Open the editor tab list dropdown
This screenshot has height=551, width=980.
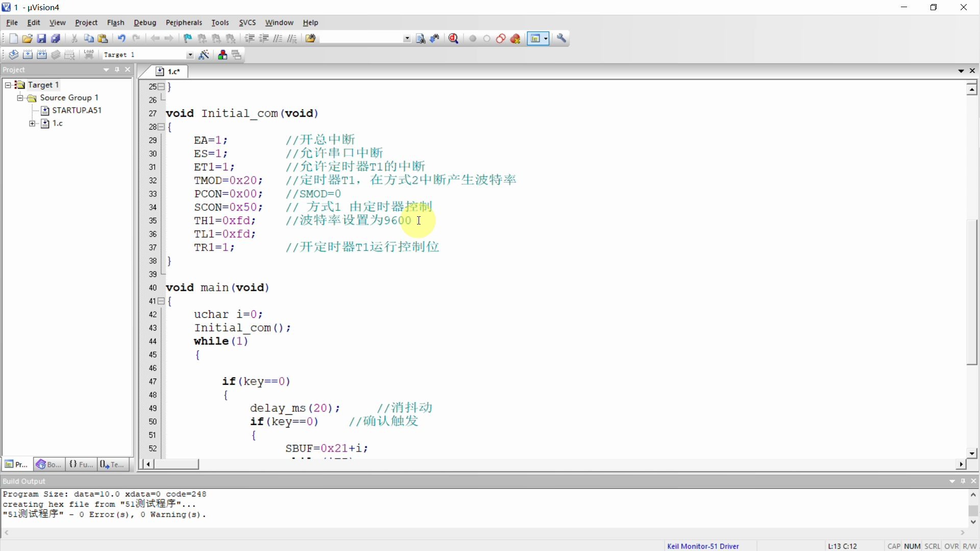point(961,71)
